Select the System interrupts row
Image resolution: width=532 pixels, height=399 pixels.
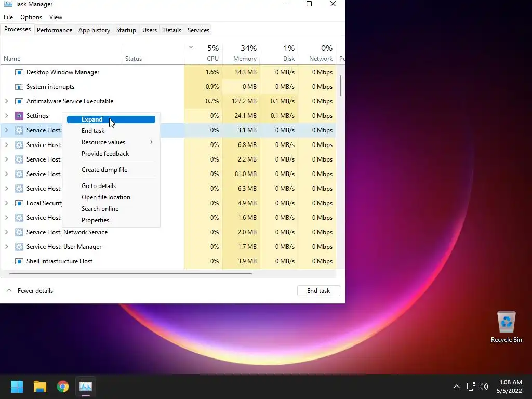tap(168, 87)
